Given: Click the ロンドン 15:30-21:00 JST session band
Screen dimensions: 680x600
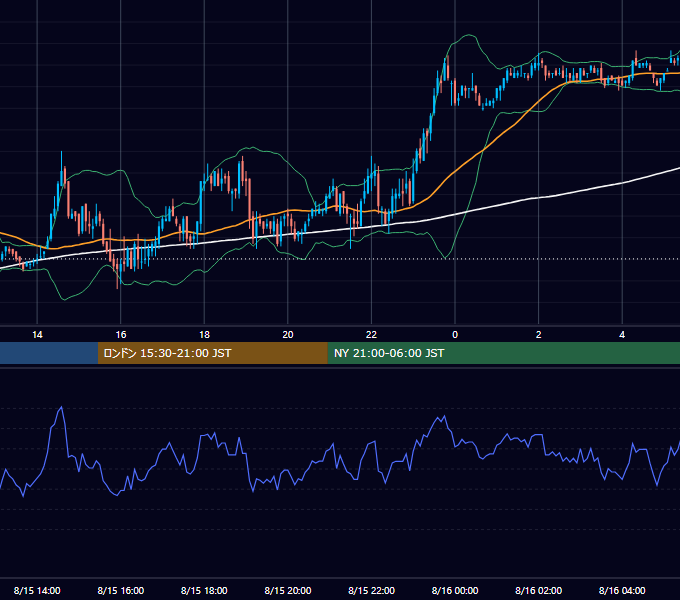Looking at the screenshot, I should point(212,353).
